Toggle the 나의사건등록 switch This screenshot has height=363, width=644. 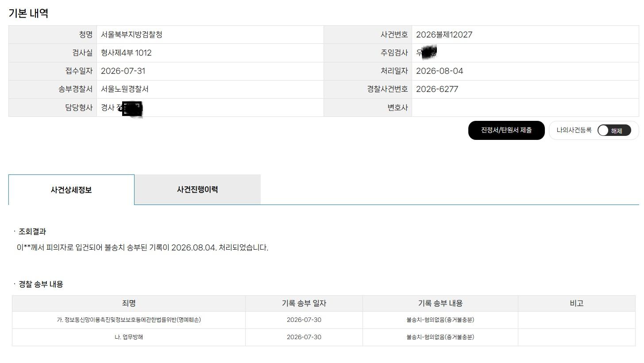pyautogui.click(x=614, y=131)
